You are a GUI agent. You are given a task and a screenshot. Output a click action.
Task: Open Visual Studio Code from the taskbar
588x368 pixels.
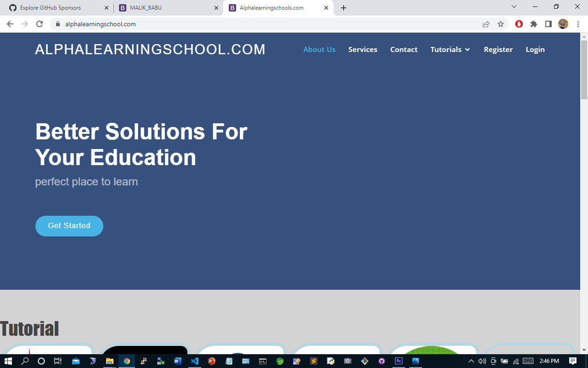tap(195, 361)
